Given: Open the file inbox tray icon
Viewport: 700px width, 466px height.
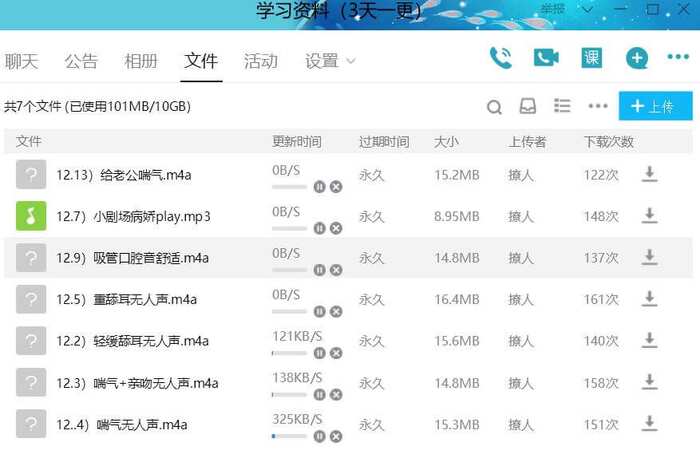Looking at the screenshot, I should tap(528, 106).
